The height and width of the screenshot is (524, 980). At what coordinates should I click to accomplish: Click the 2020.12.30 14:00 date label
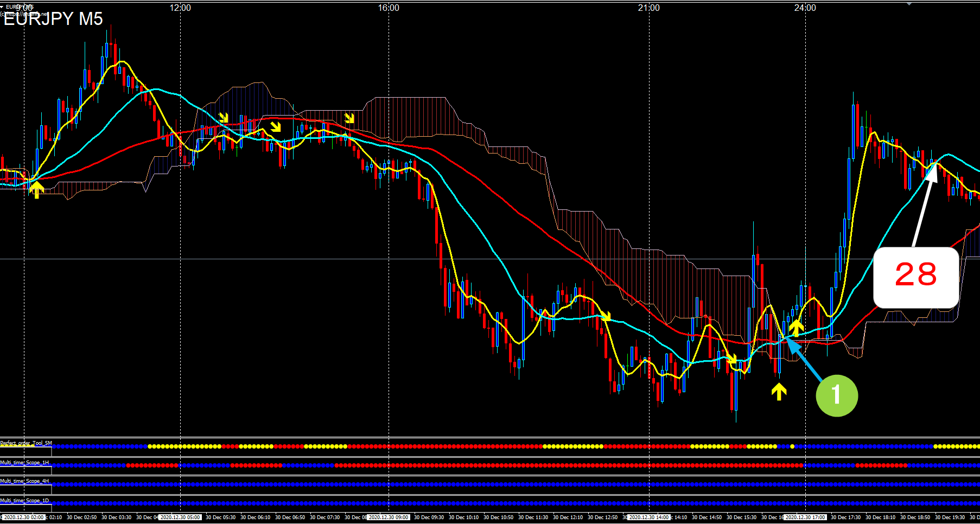pos(649,517)
